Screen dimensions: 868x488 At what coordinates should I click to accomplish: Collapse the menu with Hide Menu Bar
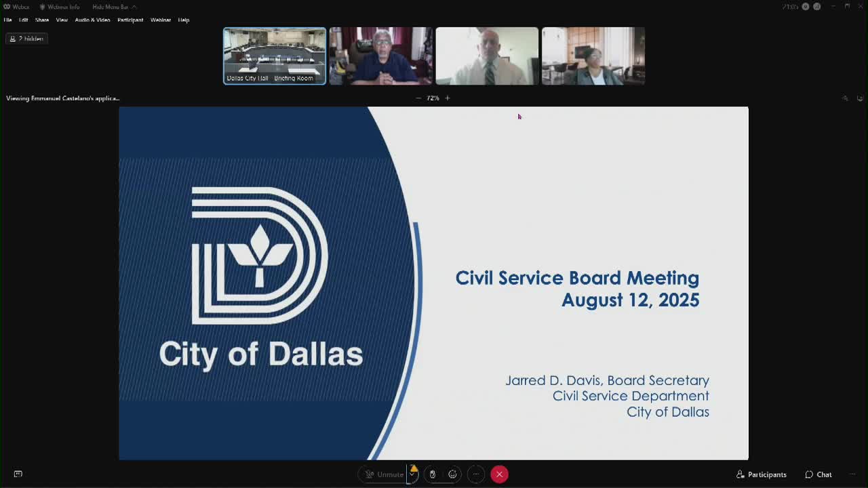click(x=113, y=7)
